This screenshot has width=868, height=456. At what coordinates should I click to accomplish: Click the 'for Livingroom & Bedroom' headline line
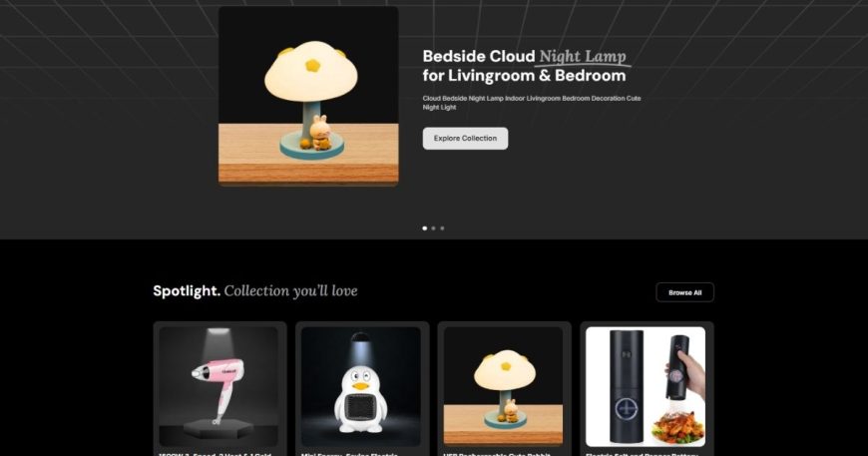[x=524, y=75]
